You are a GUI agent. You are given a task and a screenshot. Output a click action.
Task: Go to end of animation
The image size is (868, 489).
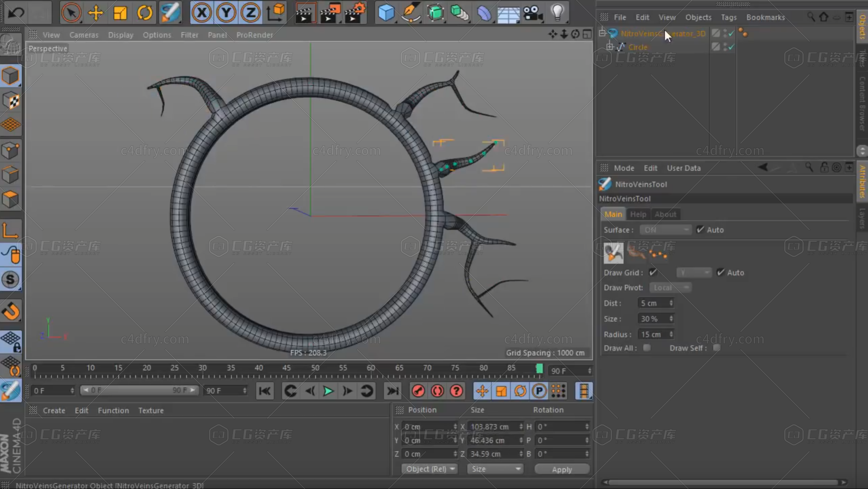(392, 391)
